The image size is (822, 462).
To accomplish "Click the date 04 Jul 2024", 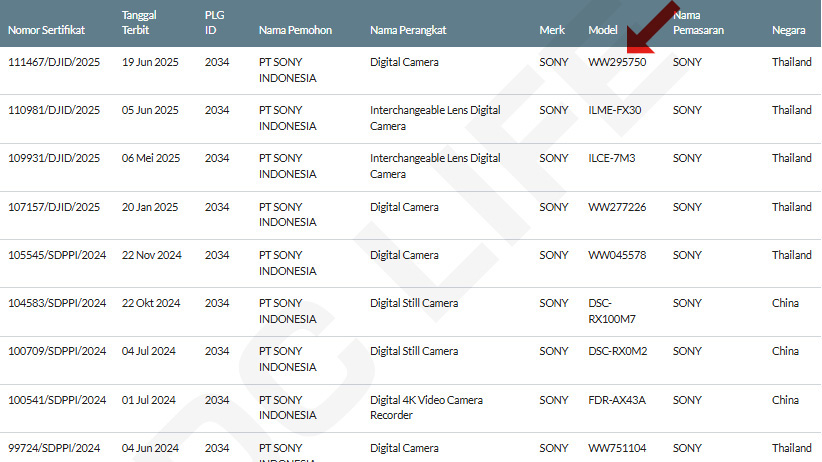I will coord(148,351).
